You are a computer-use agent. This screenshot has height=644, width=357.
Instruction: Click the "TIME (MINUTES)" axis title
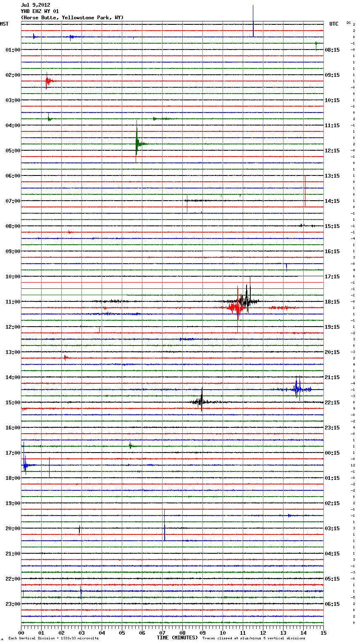(177, 638)
